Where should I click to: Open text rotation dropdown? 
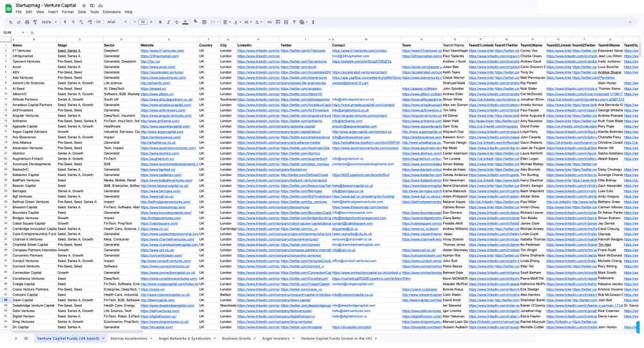click(258, 22)
